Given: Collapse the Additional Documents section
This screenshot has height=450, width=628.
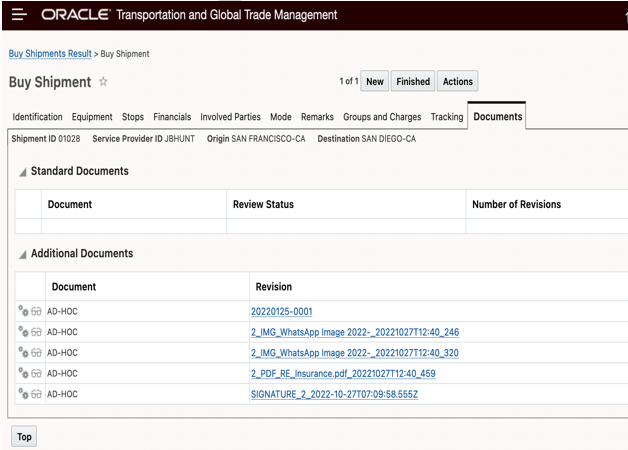Looking at the screenshot, I should tap(23, 254).
